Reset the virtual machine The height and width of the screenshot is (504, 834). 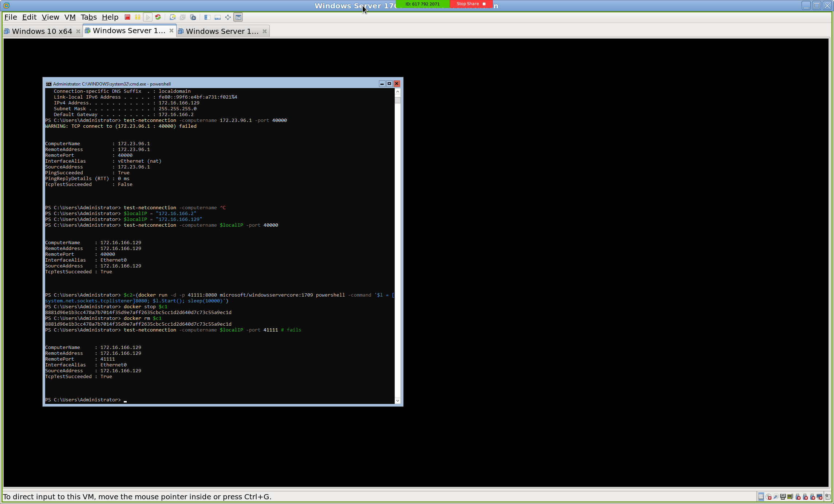point(158,17)
